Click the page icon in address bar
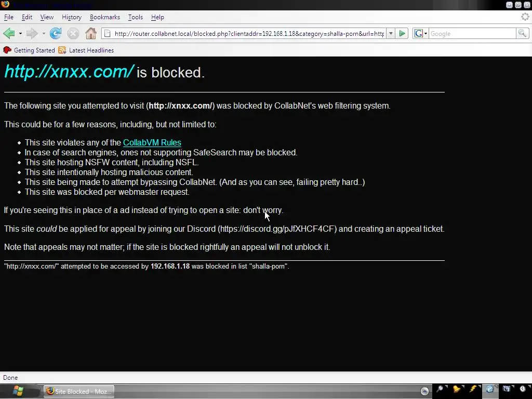This screenshot has height=399, width=532. 107,34
